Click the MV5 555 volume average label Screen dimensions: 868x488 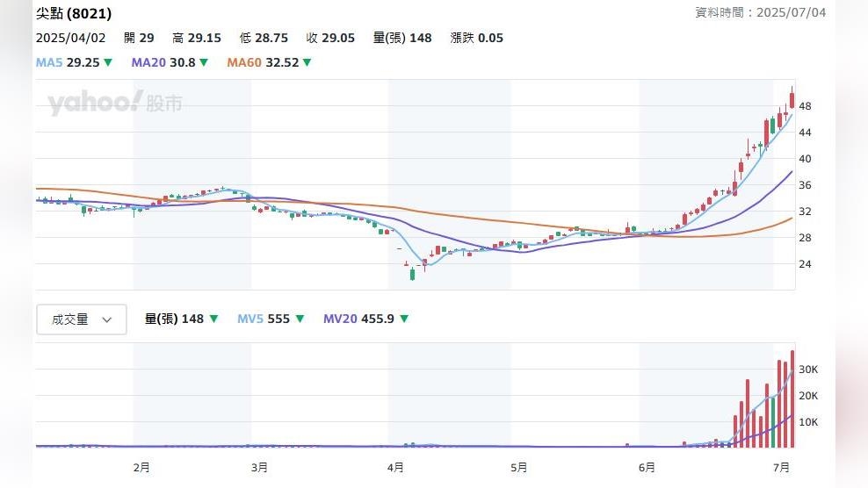click(x=264, y=319)
